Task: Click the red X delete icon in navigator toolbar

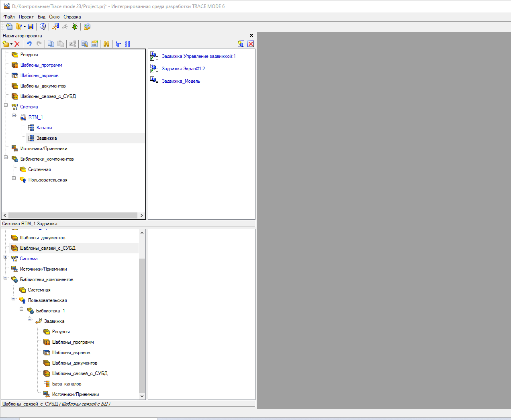Action: click(17, 44)
